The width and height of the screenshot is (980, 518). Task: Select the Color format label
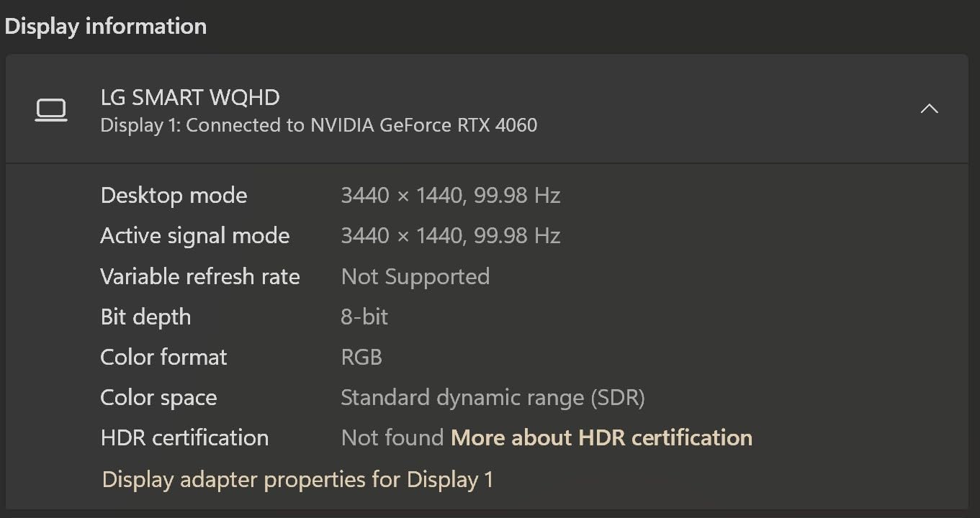[163, 357]
